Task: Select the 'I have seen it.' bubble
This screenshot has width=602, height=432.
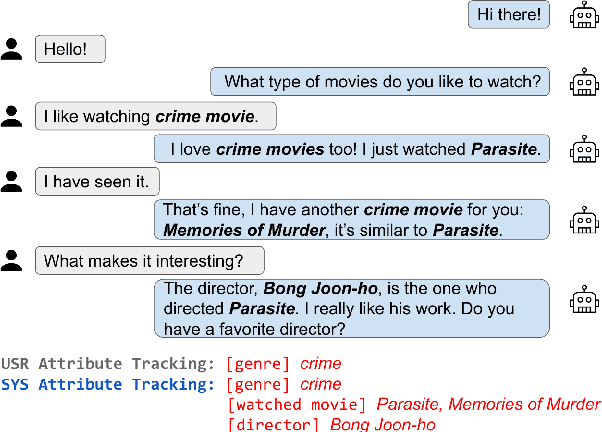Action: (97, 182)
